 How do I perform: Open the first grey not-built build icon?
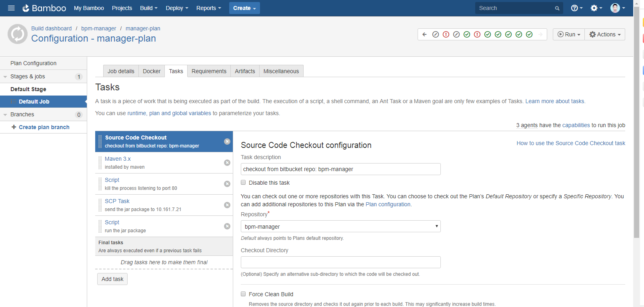[436, 34]
